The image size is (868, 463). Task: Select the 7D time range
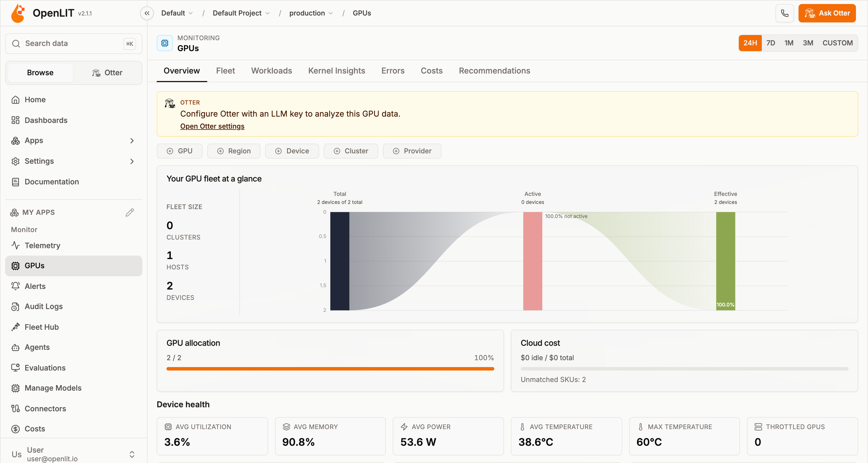click(770, 43)
